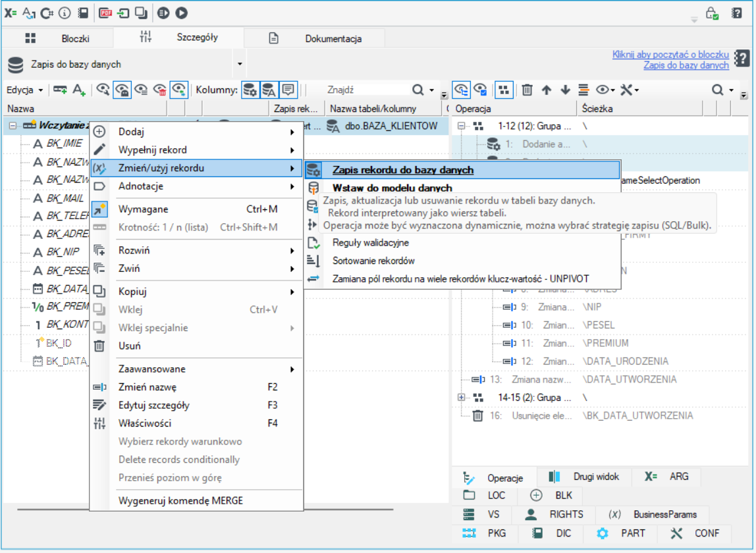Click the magnifier icon next to Znajdź
The image size is (756, 553).
click(x=418, y=90)
